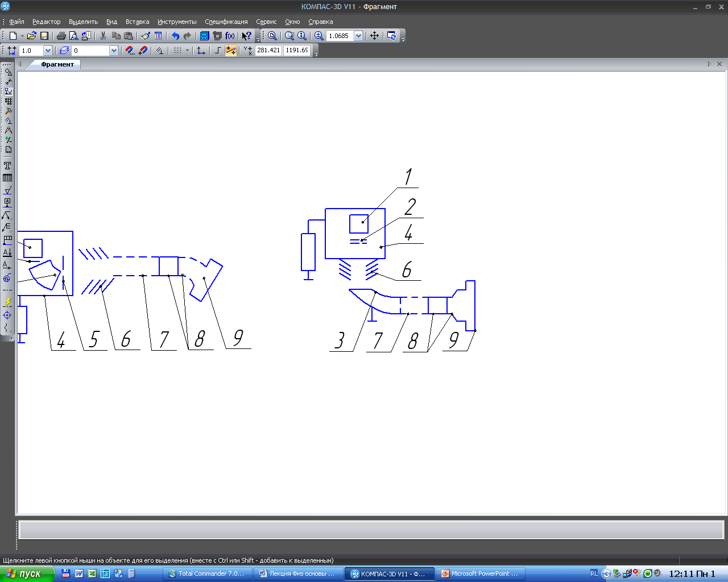The height and width of the screenshot is (582, 728).
Task: Click the Refresh view icon
Action: [x=392, y=36]
